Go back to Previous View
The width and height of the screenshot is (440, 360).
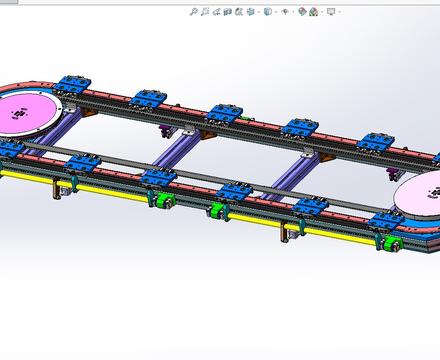coord(216,12)
